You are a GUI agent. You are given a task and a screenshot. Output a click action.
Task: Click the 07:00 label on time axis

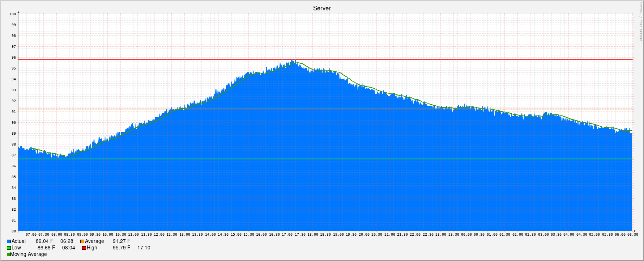click(x=31, y=235)
